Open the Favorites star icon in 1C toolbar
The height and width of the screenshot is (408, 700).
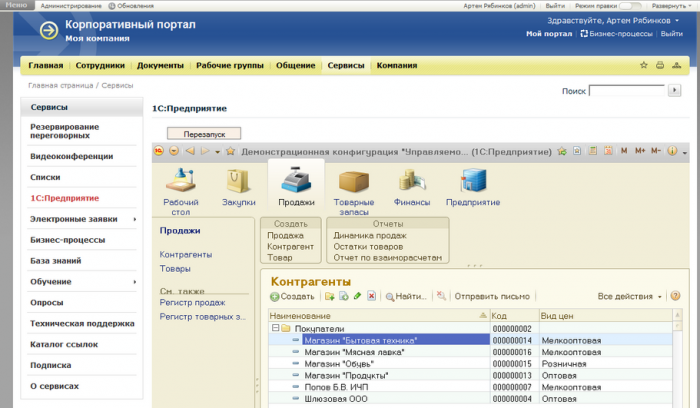click(230, 151)
